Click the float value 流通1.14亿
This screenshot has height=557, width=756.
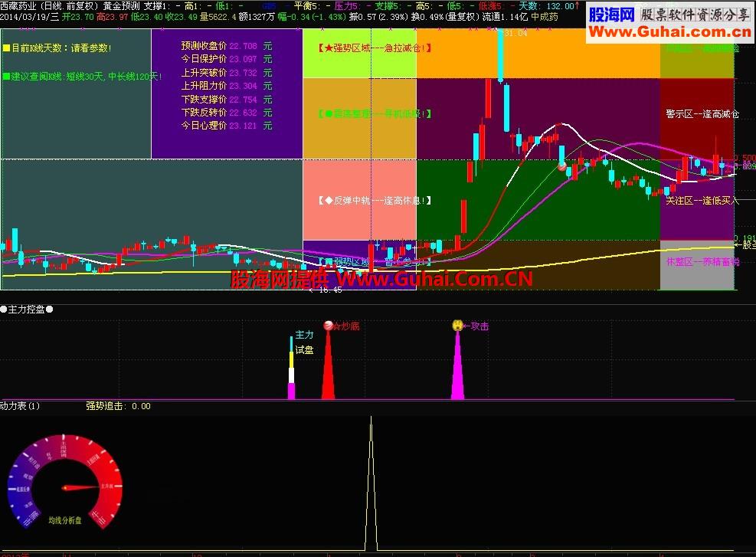click(x=505, y=17)
